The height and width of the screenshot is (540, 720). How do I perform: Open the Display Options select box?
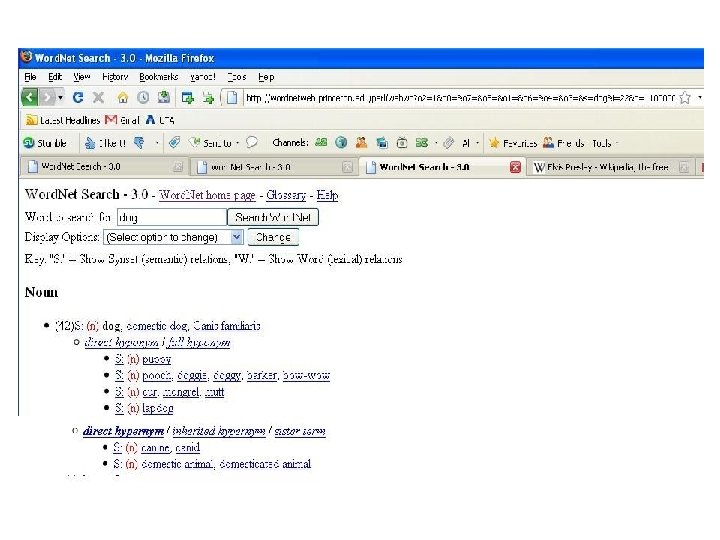pyautogui.click(x=173, y=237)
